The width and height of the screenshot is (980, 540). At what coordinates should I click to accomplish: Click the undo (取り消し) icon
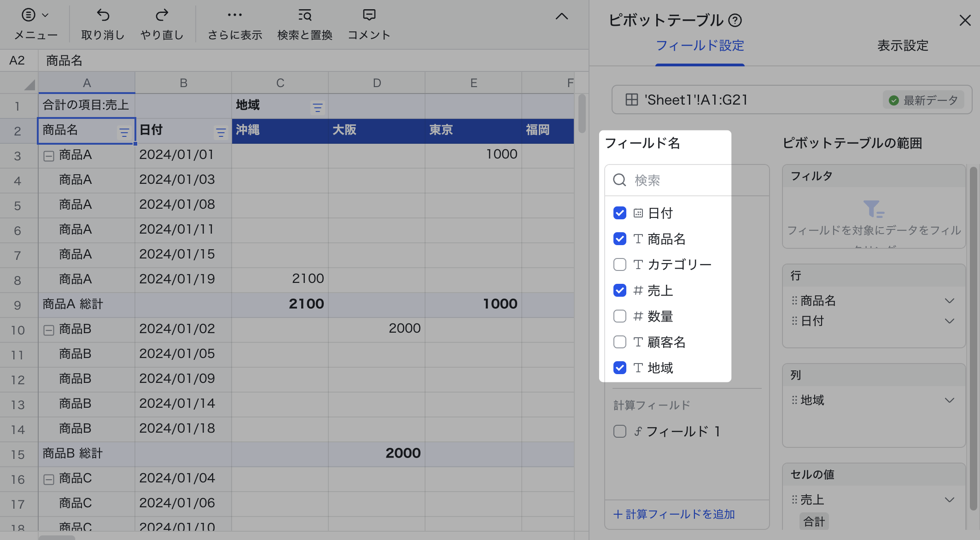103,16
